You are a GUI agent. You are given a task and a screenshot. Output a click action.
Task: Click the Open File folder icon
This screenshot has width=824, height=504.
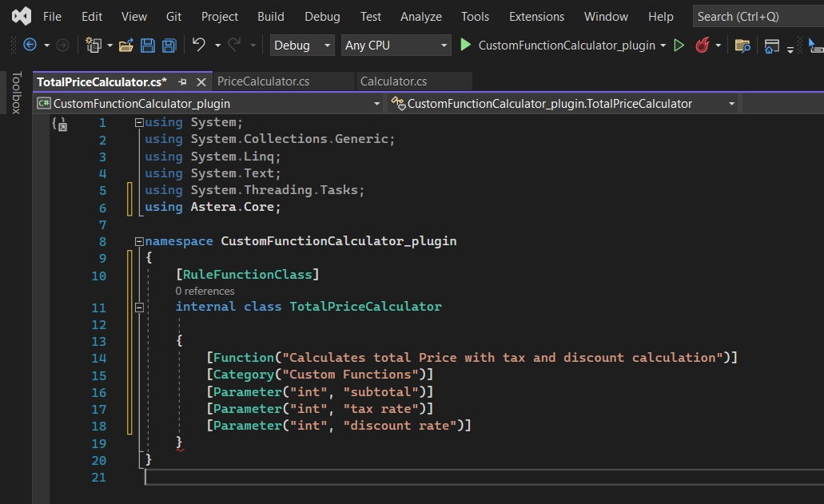pos(125,46)
